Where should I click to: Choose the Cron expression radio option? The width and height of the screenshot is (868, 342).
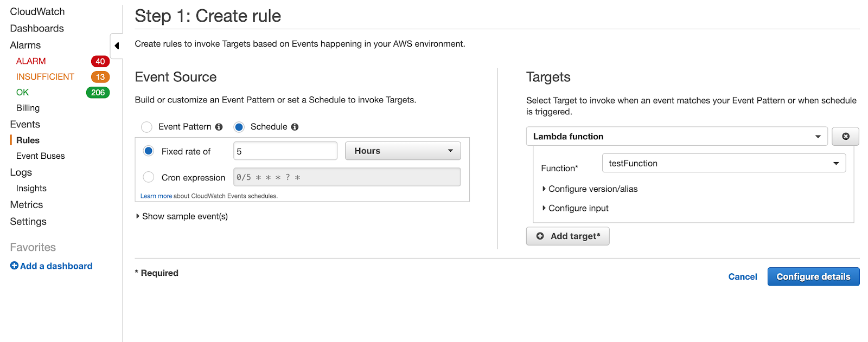click(149, 177)
